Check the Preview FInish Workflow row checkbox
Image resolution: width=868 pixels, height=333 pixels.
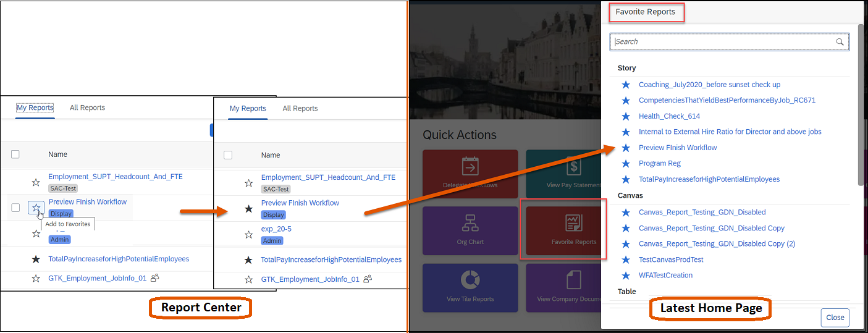tap(15, 208)
